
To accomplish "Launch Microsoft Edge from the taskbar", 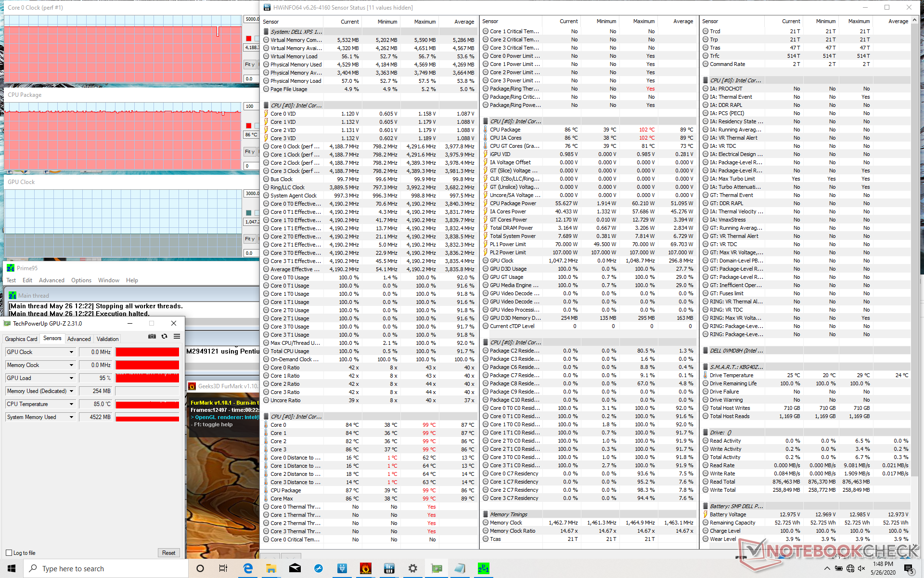I will pyautogui.click(x=248, y=568).
